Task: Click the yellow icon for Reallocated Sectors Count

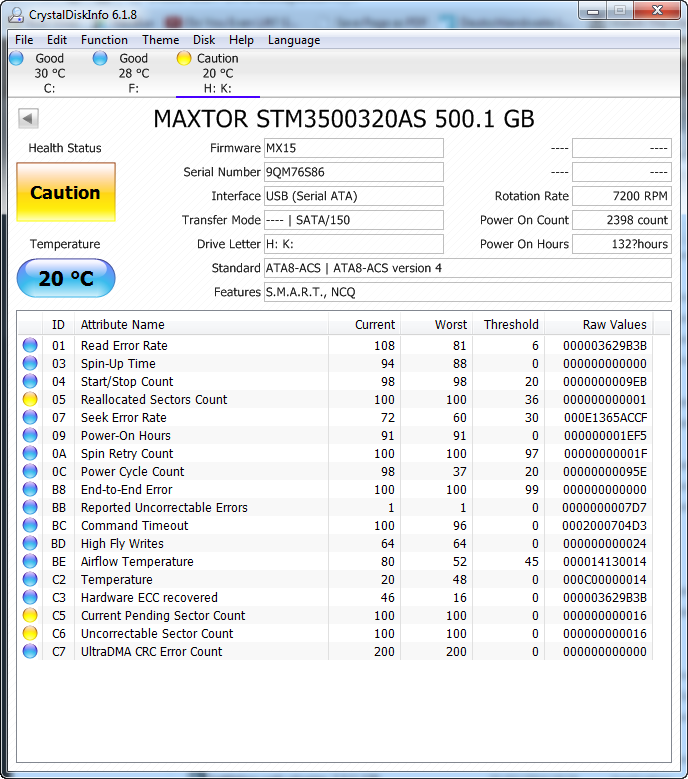Action: pos(30,399)
